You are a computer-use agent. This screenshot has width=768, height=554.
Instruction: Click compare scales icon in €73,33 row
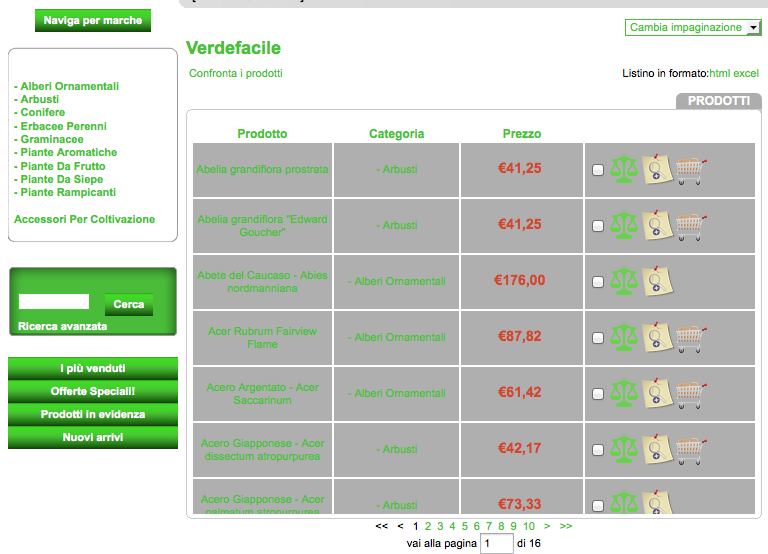pos(624,503)
